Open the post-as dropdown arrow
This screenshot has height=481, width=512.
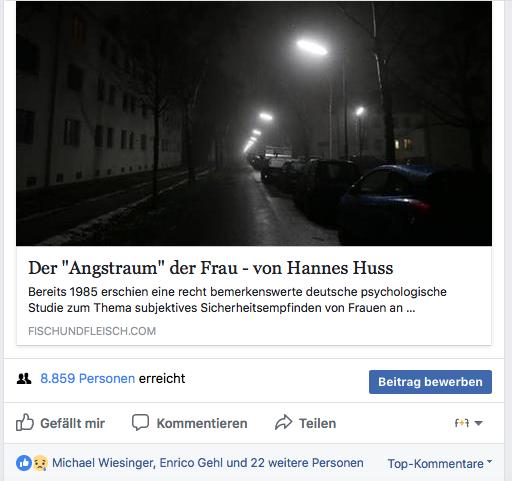(478, 423)
